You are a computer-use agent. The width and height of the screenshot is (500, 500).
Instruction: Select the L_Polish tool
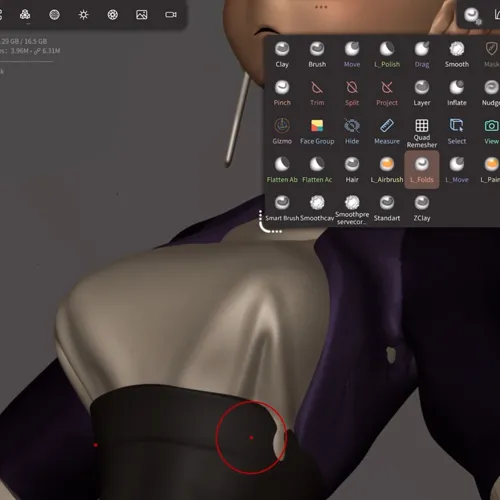pyautogui.click(x=387, y=55)
